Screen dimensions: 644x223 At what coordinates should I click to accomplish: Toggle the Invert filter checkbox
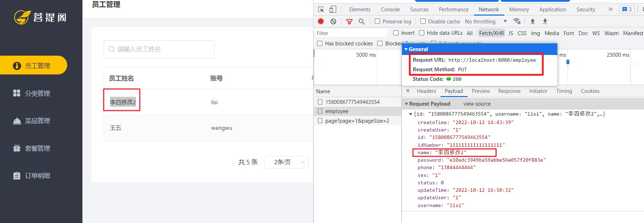pyautogui.click(x=396, y=33)
